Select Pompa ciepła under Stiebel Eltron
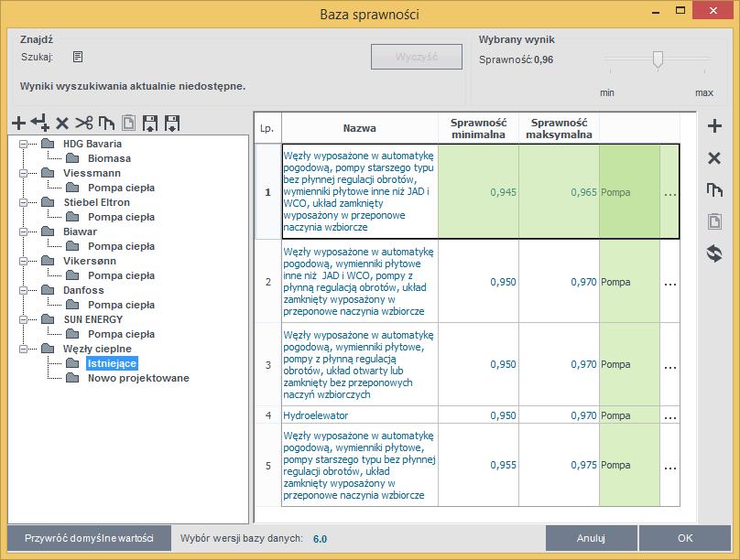This screenshot has height=560, width=740. click(121, 217)
